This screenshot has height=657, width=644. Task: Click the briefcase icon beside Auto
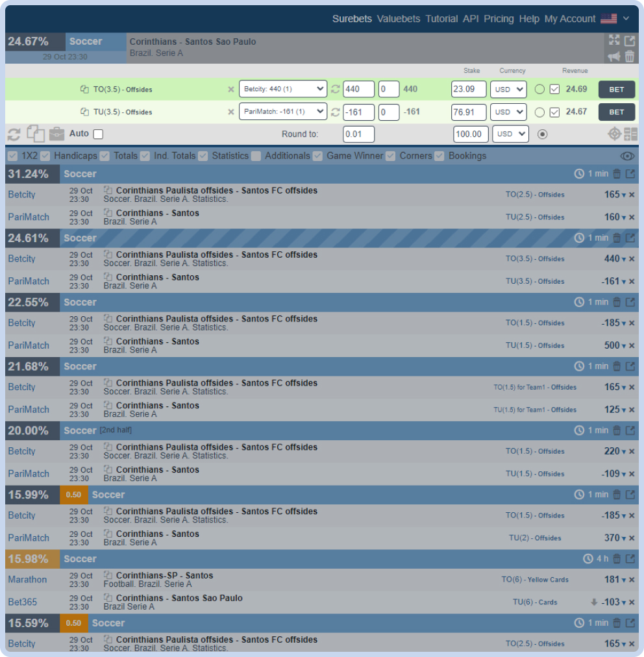tap(57, 134)
